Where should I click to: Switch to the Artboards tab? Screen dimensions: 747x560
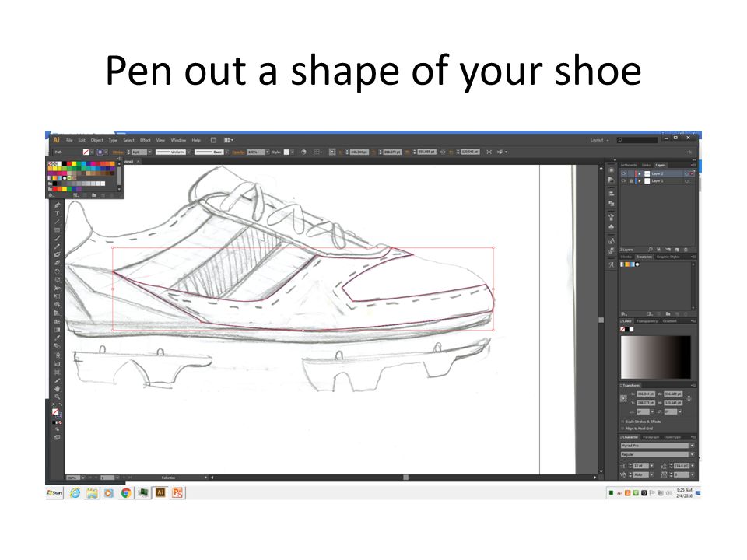629,165
